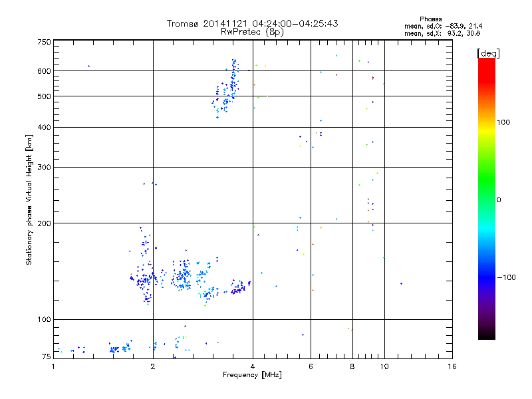Click the "Phases" heading above the statistics
The height and width of the screenshot is (399, 532).
[430, 19]
